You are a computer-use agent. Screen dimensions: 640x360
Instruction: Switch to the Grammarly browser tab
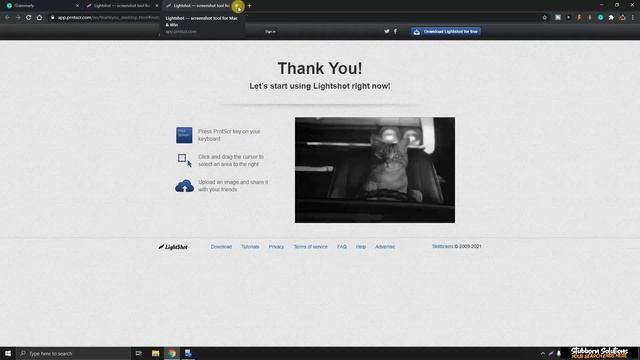[x=41, y=6]
